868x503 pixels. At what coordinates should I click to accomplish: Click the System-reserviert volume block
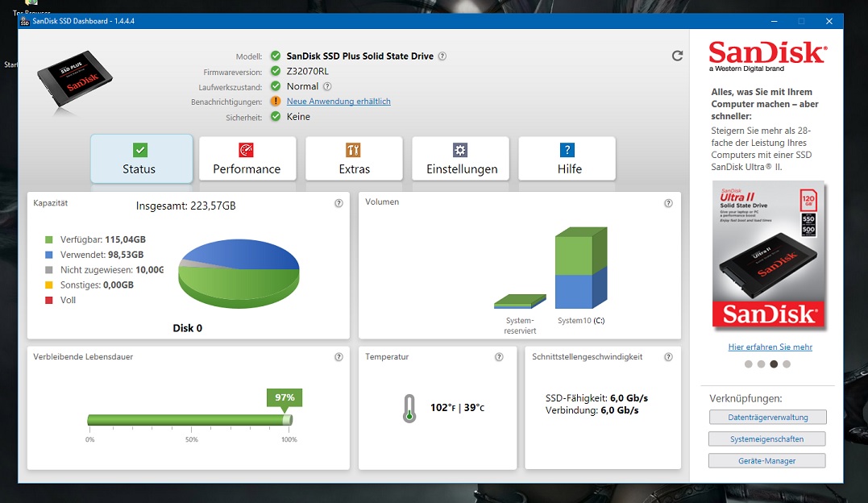(520, 301)
